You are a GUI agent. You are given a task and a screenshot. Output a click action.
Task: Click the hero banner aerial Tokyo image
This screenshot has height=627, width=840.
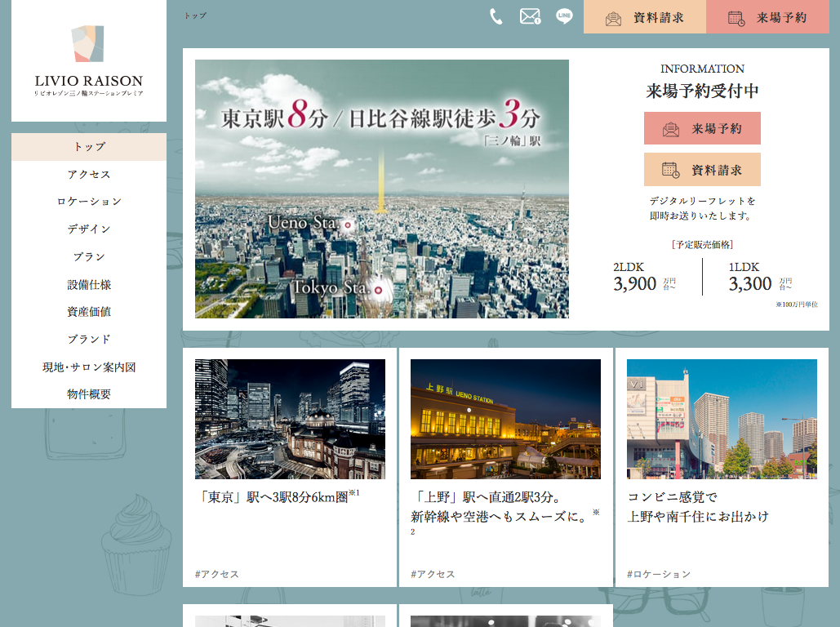click(381, 189)
